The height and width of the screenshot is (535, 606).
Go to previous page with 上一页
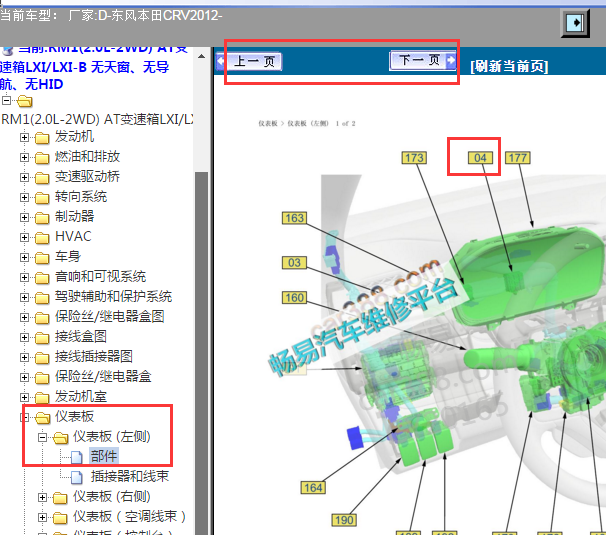coord(249,61)
